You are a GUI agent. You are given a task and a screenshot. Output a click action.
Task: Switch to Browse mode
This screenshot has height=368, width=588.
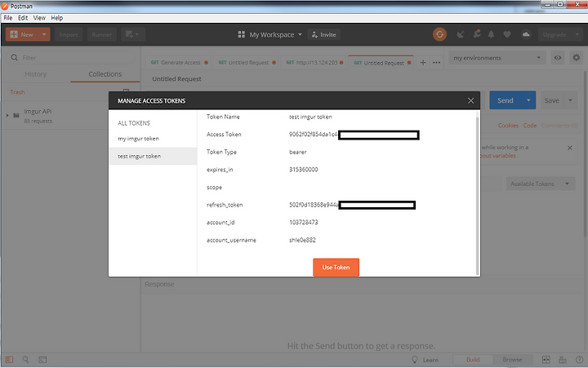[512, 360]
